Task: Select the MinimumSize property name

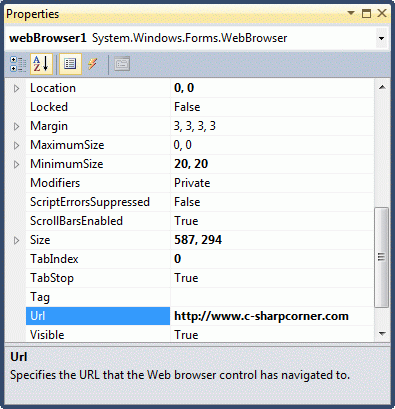Action: tap(67, 164)
